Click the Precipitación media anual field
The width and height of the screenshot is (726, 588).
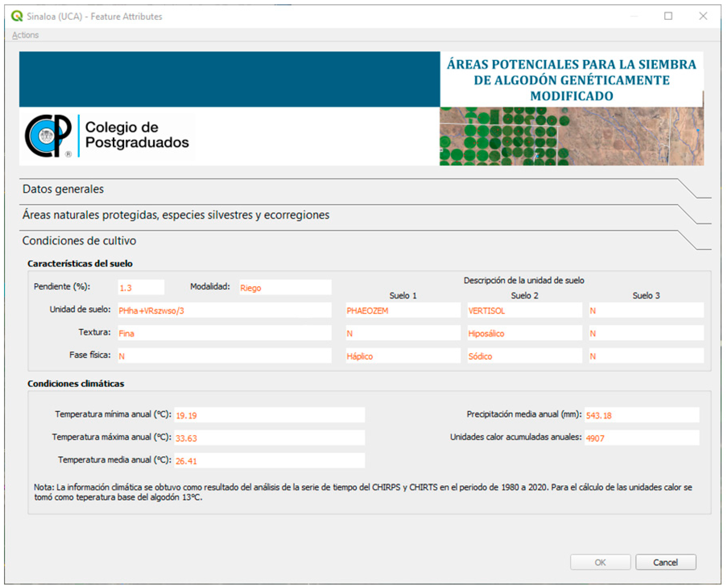pos(641,415)
